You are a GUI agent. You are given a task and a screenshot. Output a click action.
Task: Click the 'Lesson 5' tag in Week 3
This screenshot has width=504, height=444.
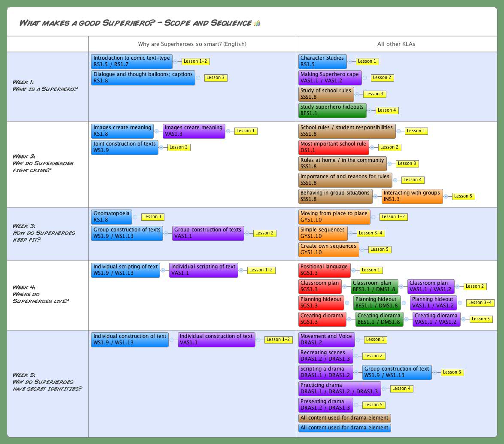[x=380, y=249]
